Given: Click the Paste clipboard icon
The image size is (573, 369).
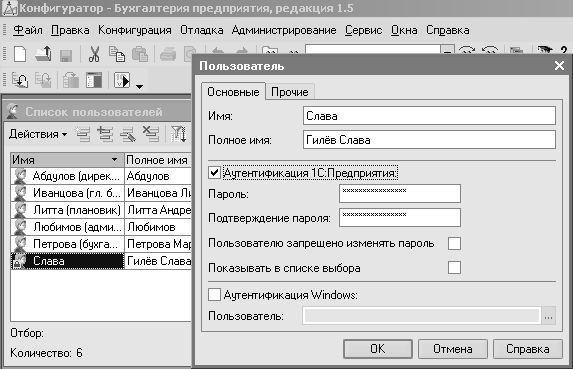Looking at the screenshot, I should pyautogui.click(x=140, y=54).
